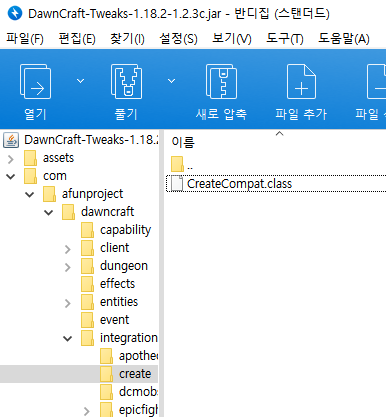Select the effects folder
This screenshot has height=417, width=386.
point(117,284)
